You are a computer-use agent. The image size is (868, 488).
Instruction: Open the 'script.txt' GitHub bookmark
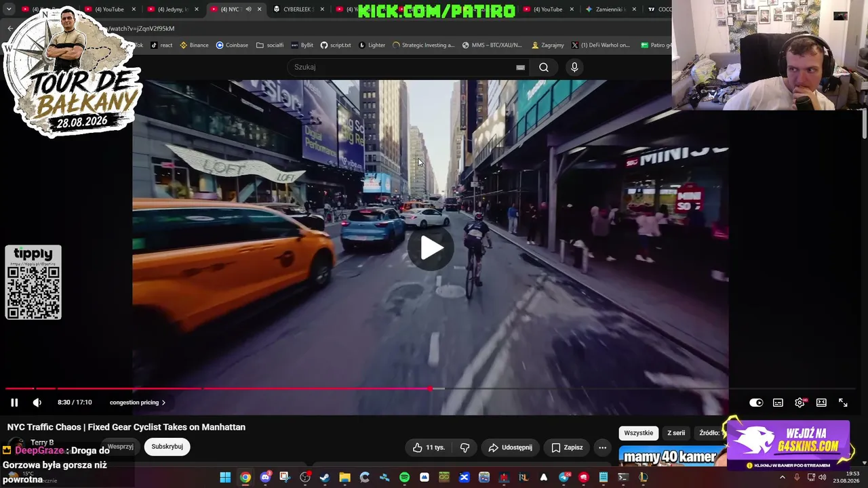click(336, 45)
